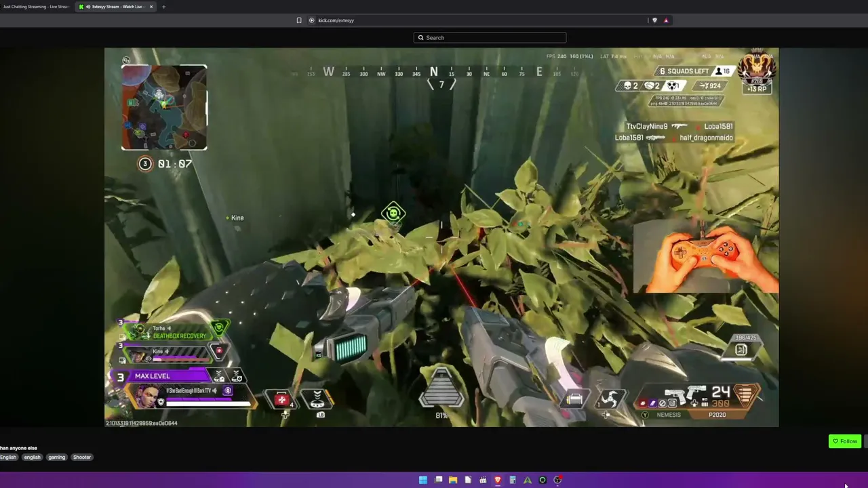
Task: Click the 396/425 inventory counter
Action: tap(745, 338)
